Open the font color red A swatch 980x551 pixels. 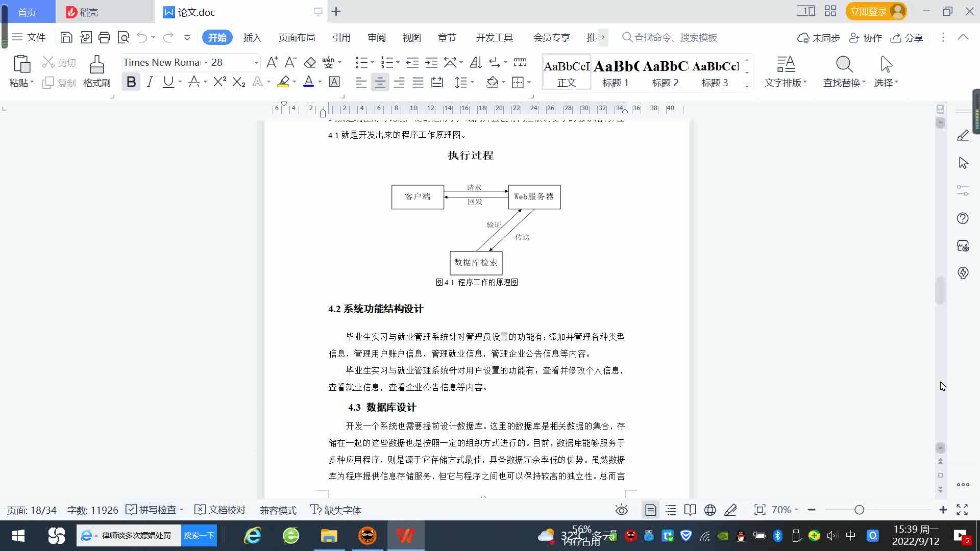coord(308,82)
